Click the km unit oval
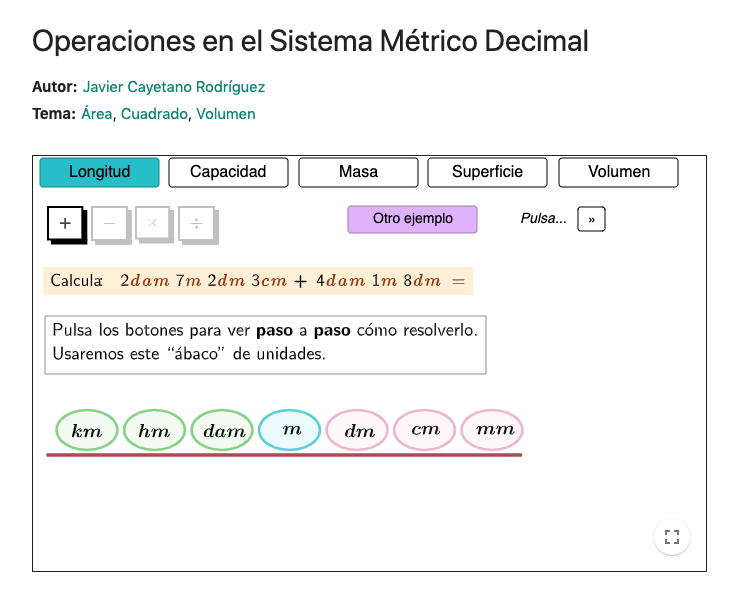 click(x=87, y=431)
